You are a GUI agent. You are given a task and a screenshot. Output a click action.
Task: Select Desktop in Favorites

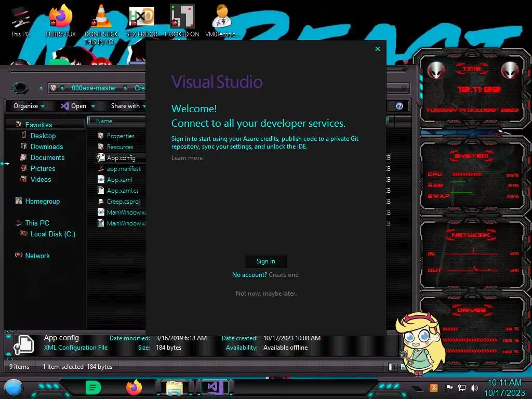[43, 136]
